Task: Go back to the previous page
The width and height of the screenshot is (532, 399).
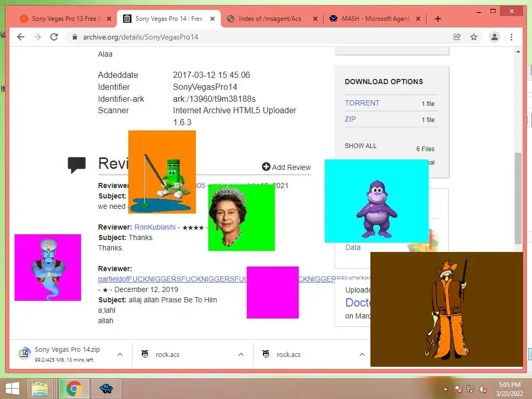Action: (x=21, y=37)
